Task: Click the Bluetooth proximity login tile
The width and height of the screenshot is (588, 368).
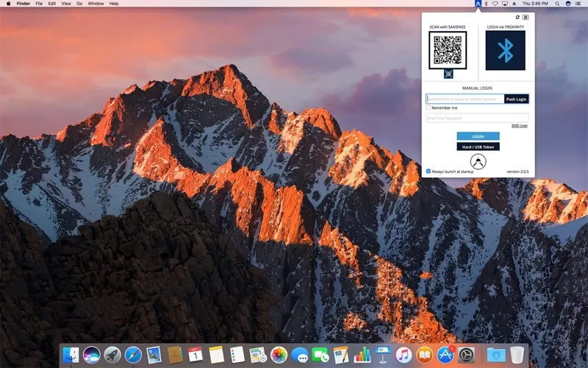Action: click(x=506, y=51)
